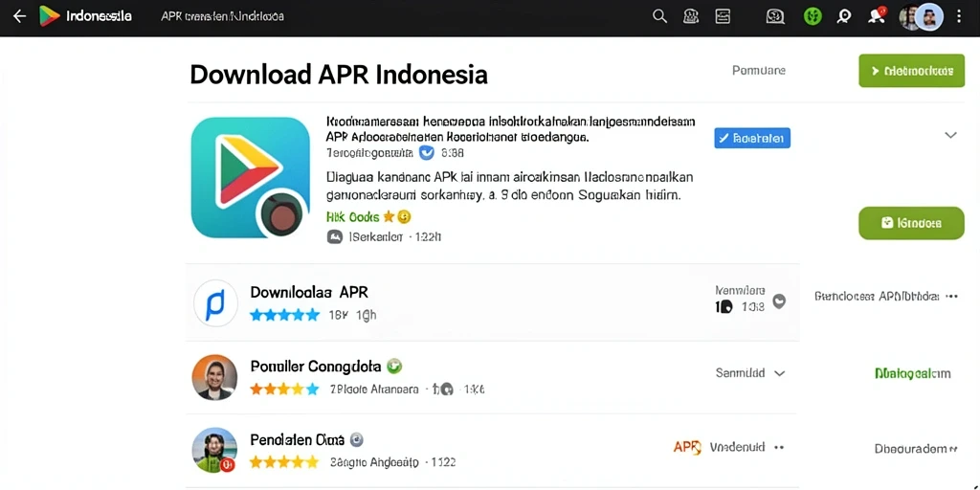This screenshot has width=980, height=490.
Task: Click grey badge next to Pendaten Oima
Action: pyautogui.click(x=357, y=439)
